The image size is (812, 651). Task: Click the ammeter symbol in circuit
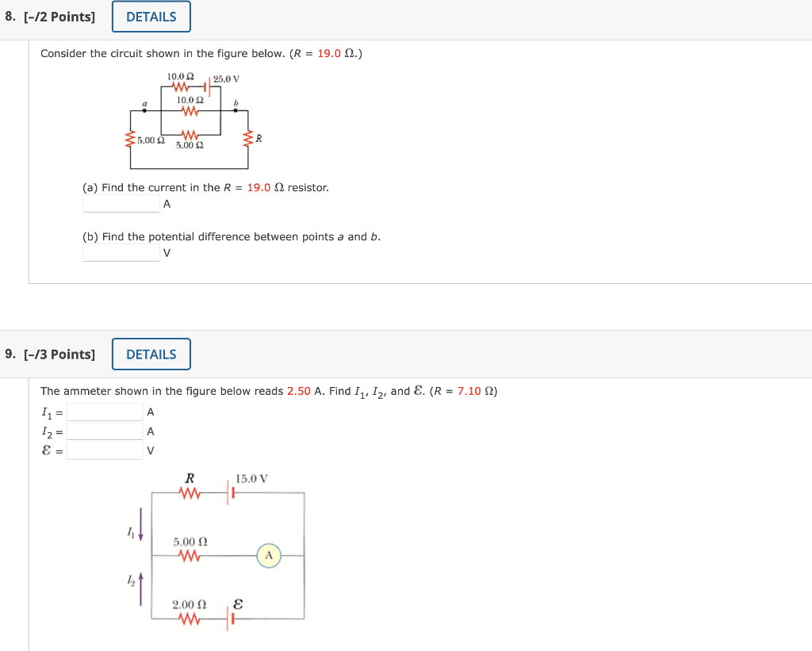[x=269, y=556]
